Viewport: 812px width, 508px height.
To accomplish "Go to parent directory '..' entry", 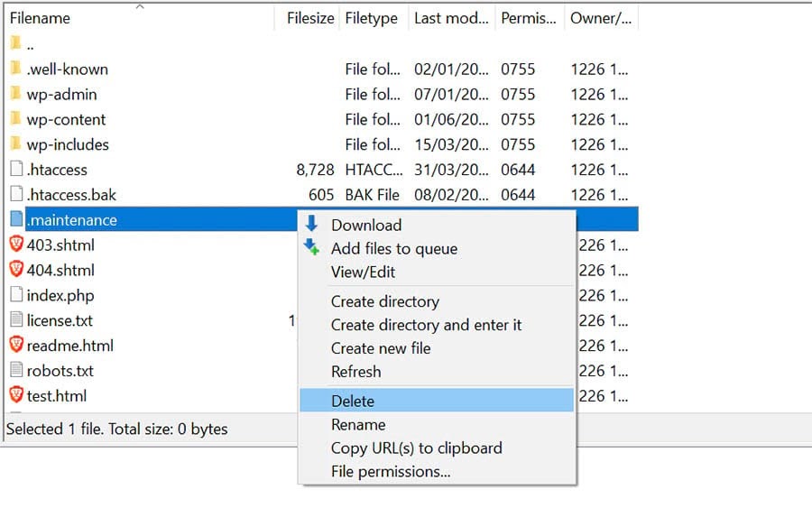I will click(x=31, y=44).
